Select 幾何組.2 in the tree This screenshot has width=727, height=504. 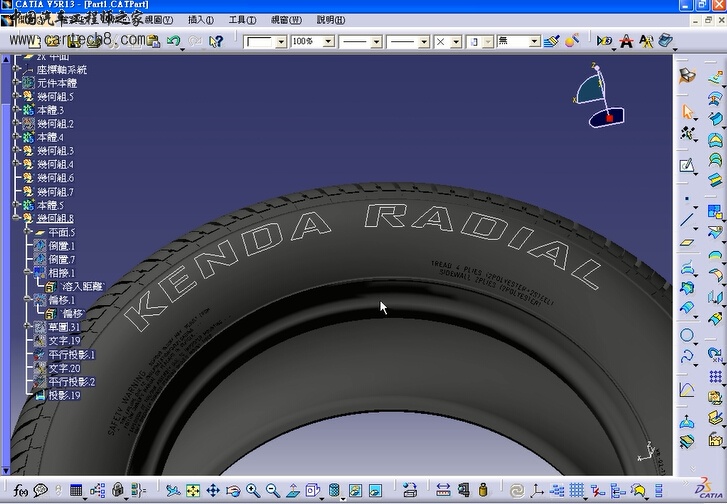coord(55,124)
